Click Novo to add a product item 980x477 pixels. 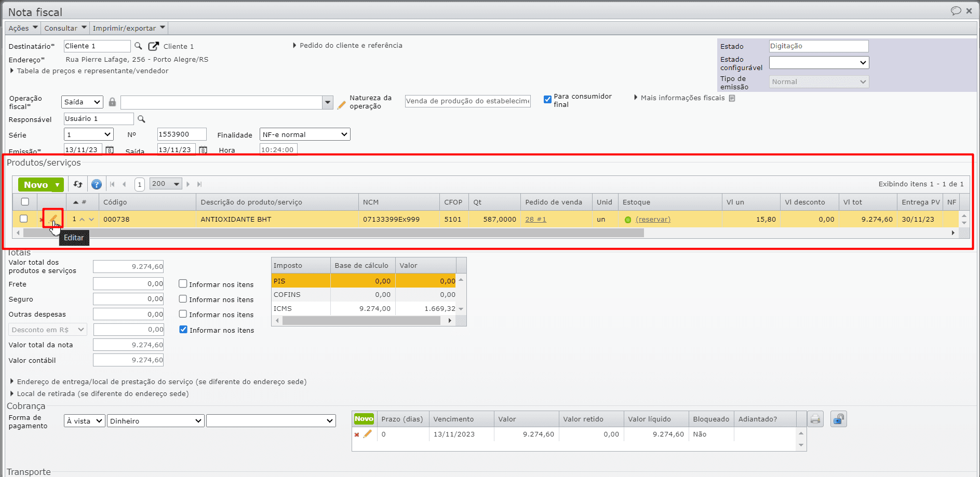tap(36, 185)
